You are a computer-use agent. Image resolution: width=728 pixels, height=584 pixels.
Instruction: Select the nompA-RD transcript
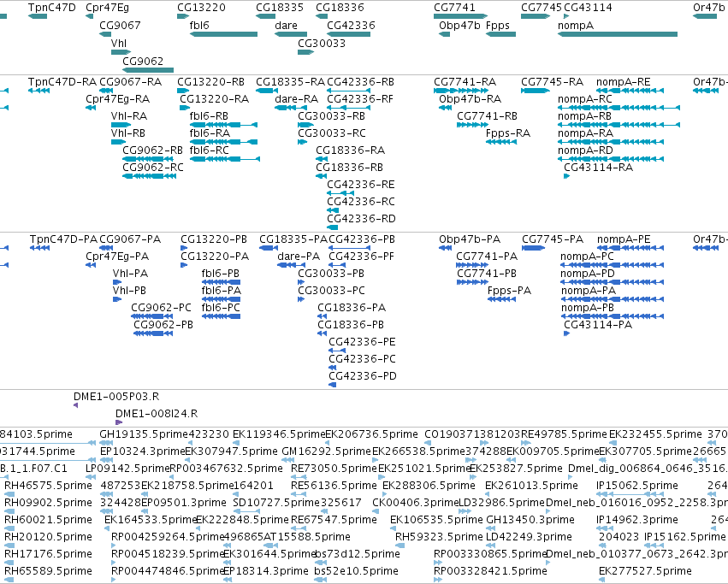pos(611,159)
